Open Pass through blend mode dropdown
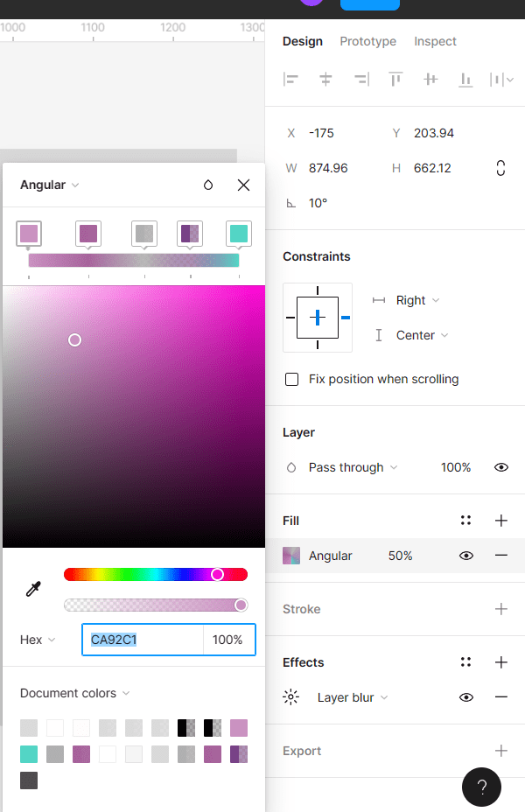Image resolution: width=525 pixels, height=812 pixels. click(x=353, y=467)
